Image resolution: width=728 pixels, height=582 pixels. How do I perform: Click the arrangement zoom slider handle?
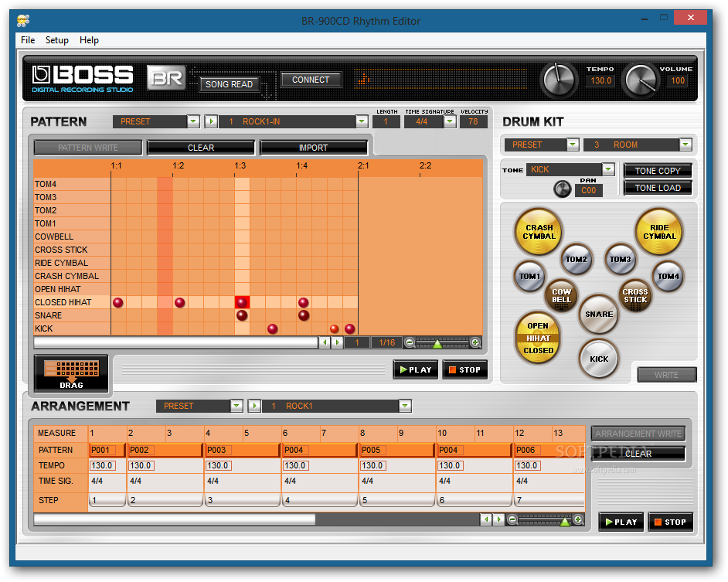(x=565, y=521)
